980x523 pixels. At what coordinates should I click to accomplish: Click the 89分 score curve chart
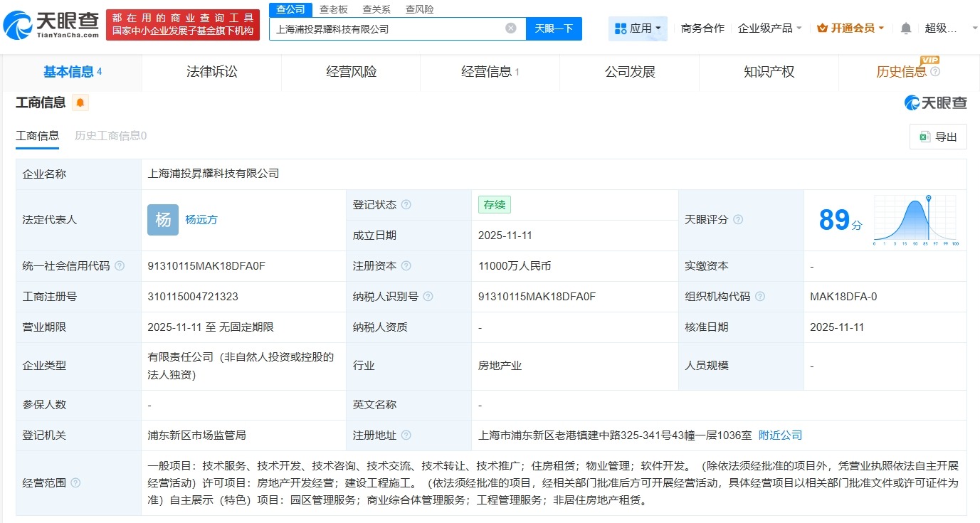pos(915,221)
